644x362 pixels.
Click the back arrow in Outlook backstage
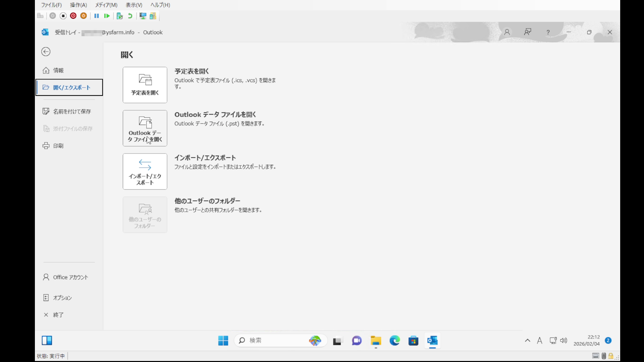coord(46,52)
